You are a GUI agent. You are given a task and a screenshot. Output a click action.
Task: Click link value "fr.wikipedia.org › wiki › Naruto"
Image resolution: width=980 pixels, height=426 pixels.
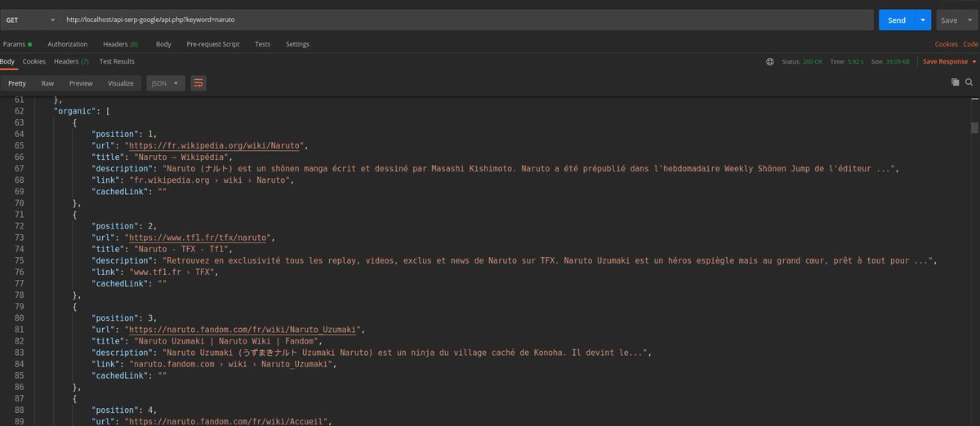pos(208,180)
